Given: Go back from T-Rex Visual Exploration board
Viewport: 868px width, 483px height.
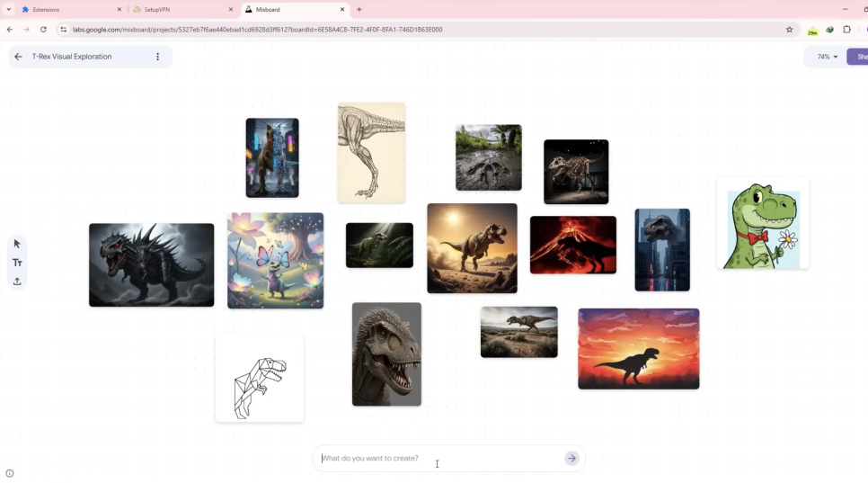Looking at the screenshot, I should 18,57.
